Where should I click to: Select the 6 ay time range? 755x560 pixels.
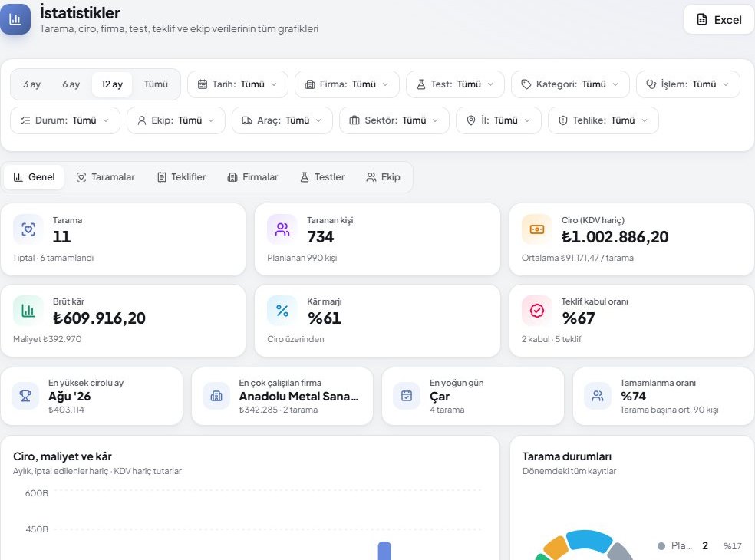pos(71,84)
